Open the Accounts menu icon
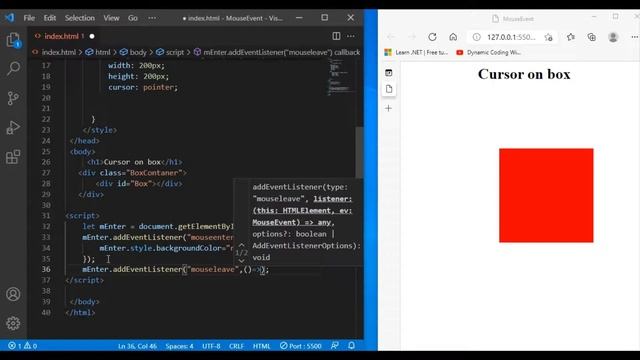 point(13,294)
